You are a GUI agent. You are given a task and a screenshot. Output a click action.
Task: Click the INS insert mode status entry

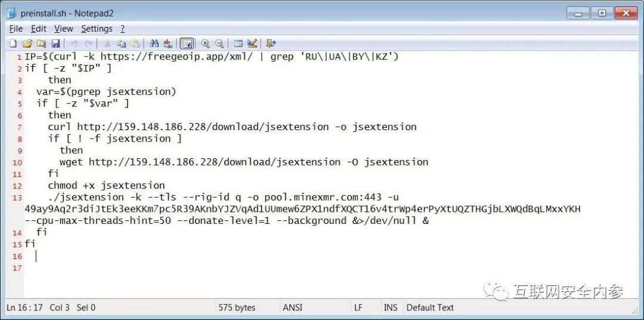[x=391, y=307]
